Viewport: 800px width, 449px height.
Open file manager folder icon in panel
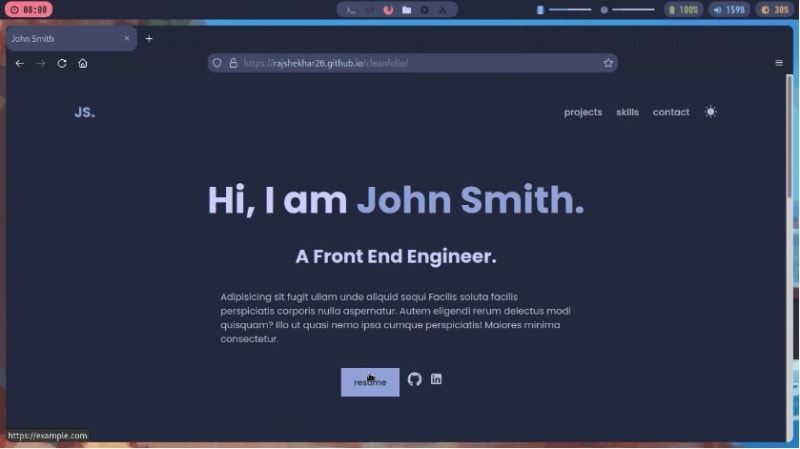click(x=406, y=9)
